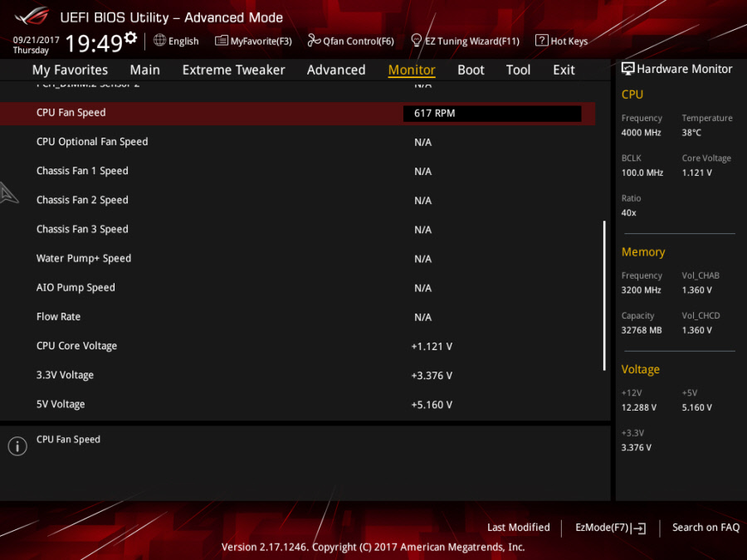
Task: Select the Monitor tab
Action: 412,70
